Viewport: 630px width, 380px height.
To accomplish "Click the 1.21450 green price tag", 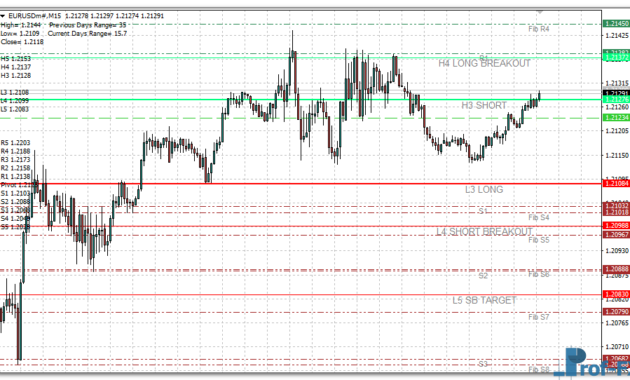I will click(x=616, y=24).
